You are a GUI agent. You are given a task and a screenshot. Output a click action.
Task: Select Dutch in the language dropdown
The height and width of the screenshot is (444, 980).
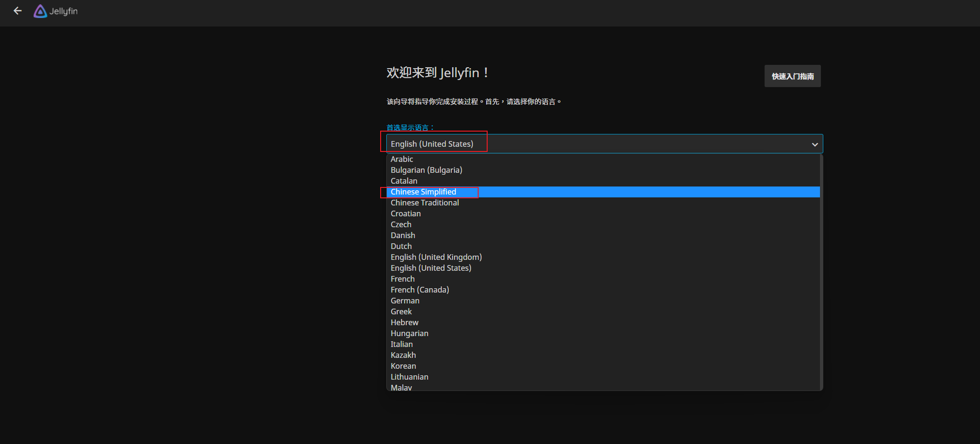pyautogui.click(x=401, y=246)
